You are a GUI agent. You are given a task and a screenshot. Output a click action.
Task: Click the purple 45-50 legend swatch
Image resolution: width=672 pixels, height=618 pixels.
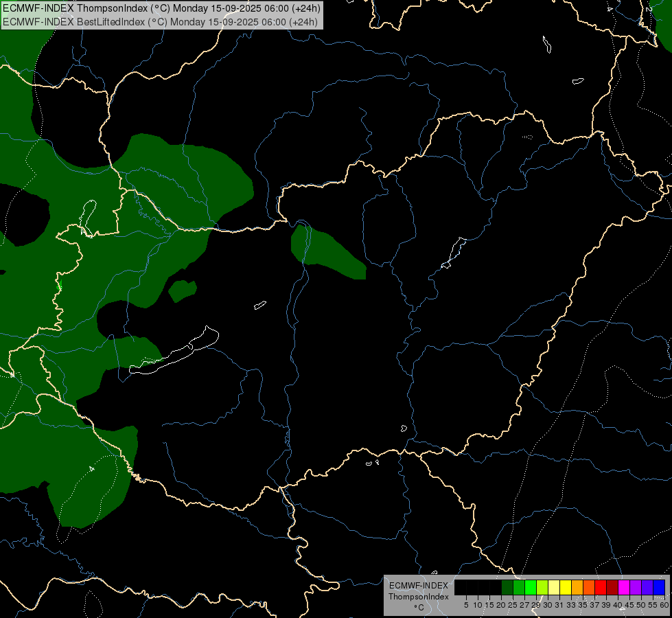click(x=636, y=587)
